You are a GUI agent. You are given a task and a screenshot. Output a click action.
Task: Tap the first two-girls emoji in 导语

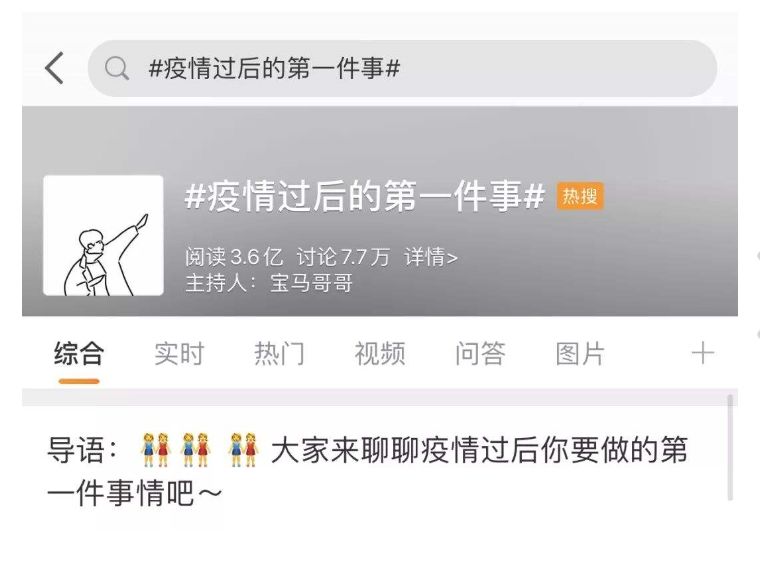tap(155, 450)
